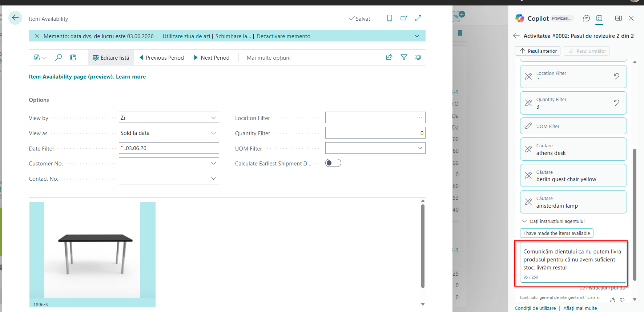This screenshot has height=312, width=644.
Task: Click Next Period in the toolbar
Action: (x=212, y=57)
